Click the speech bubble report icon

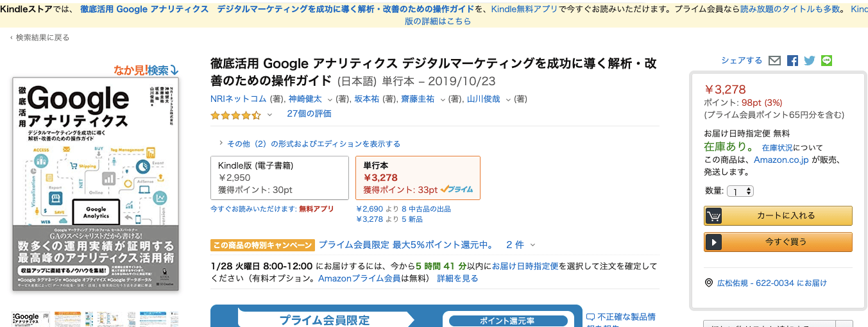(x=591, y=317)
